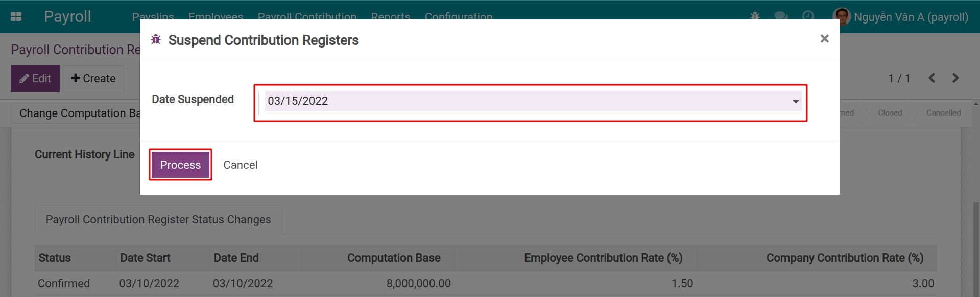Click the Process button

(x=180, y=165)
